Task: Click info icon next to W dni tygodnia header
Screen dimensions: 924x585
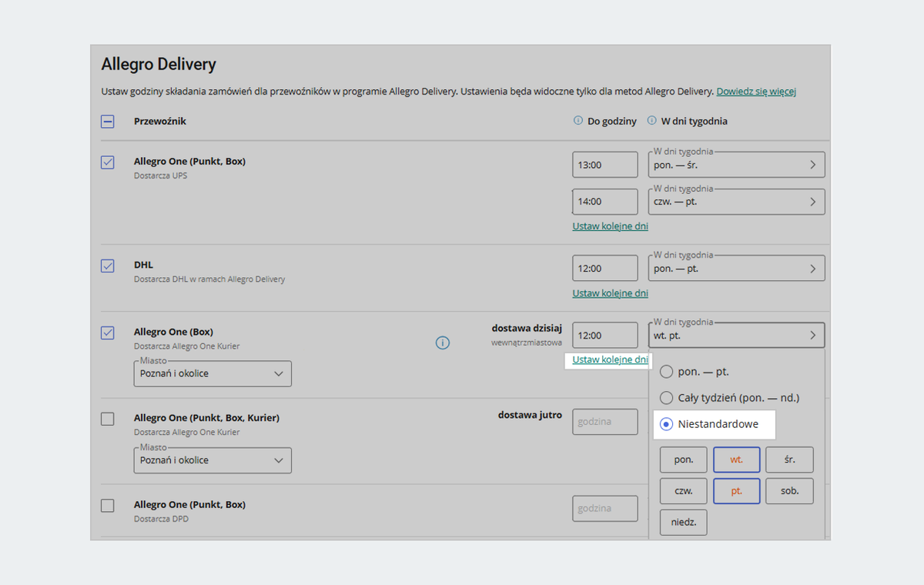Action: coord(651,121)
